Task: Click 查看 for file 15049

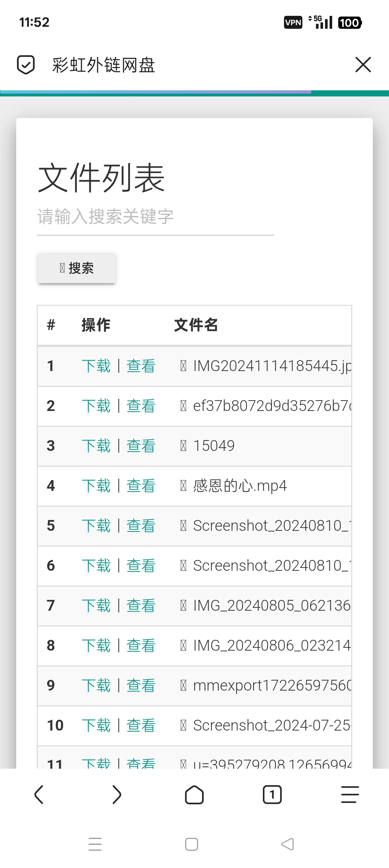Action: (x=141, y=446)
